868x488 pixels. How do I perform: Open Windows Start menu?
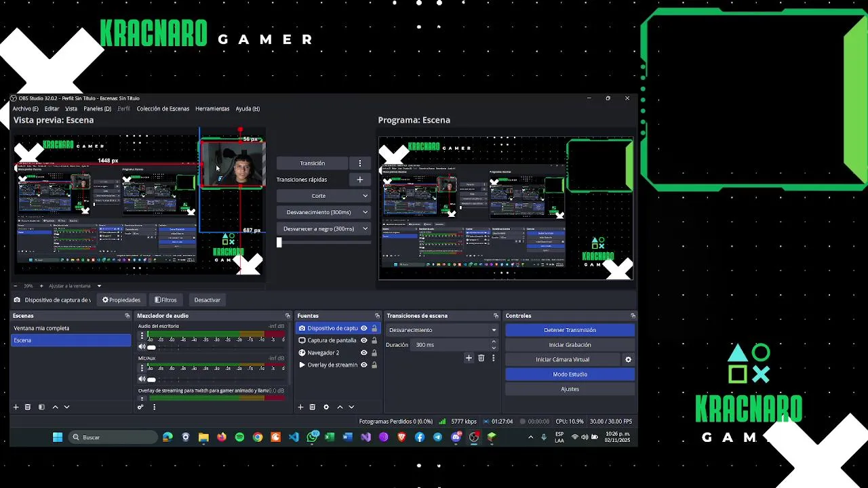point(58,437)
